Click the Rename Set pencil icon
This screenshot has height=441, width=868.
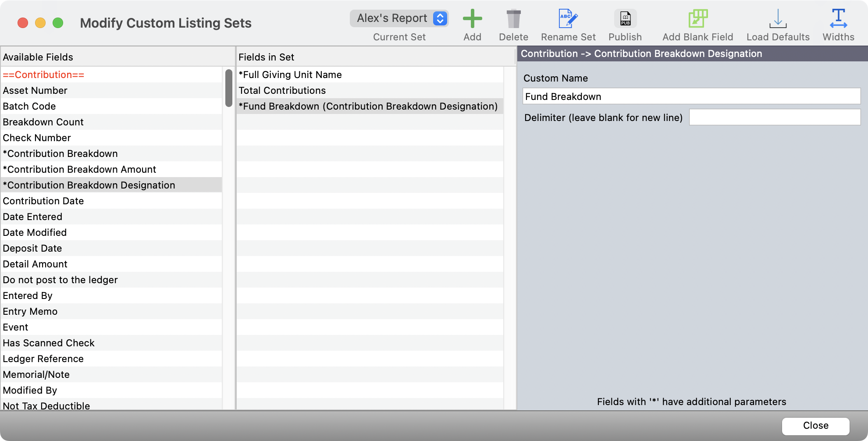[568, 19]
